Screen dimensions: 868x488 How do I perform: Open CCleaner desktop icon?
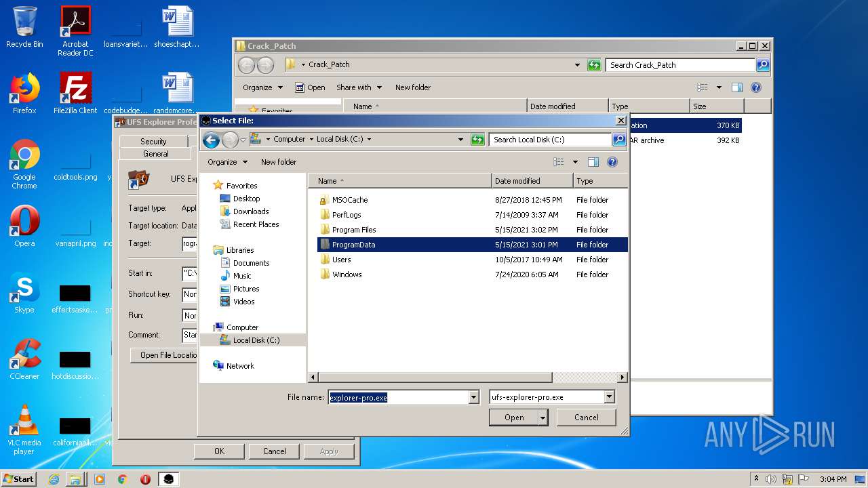[24, 359]
